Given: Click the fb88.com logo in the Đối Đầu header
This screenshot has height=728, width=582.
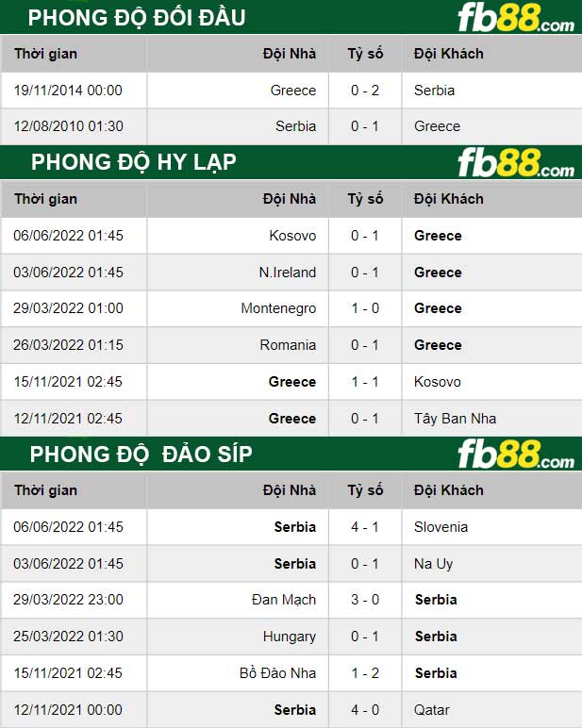Looking at the screenshot, I should [515, 19].
